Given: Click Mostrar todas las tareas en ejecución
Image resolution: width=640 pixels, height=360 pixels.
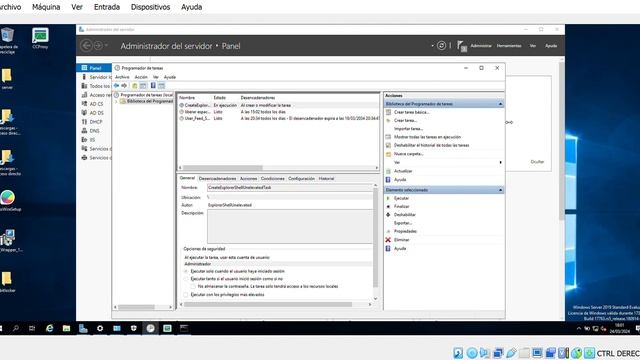Looking at the screenshot, I should 427,137.
